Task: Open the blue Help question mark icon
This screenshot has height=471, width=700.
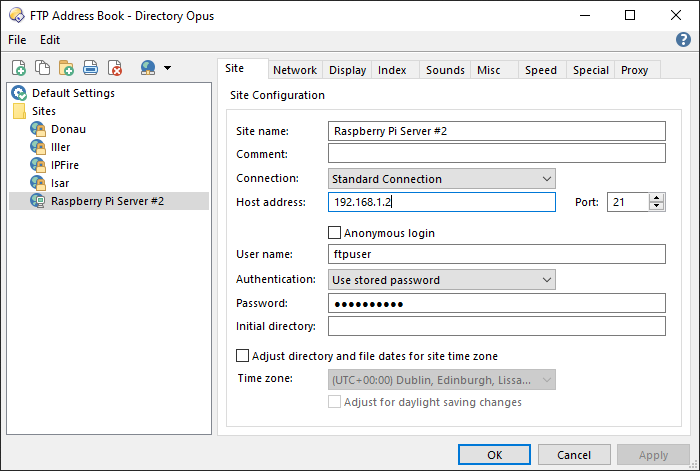Action: tap(683, 40)
